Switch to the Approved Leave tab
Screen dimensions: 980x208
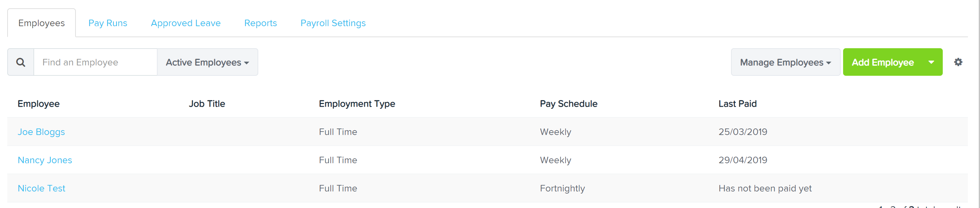[186, 23]
